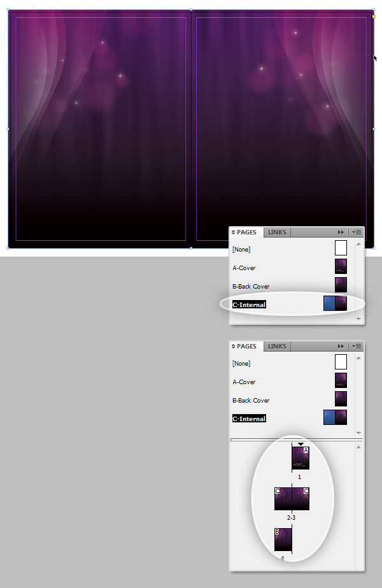Screen dimensions: 382x588
Task: Click spread label 2-3
Action: coord(292,517)
